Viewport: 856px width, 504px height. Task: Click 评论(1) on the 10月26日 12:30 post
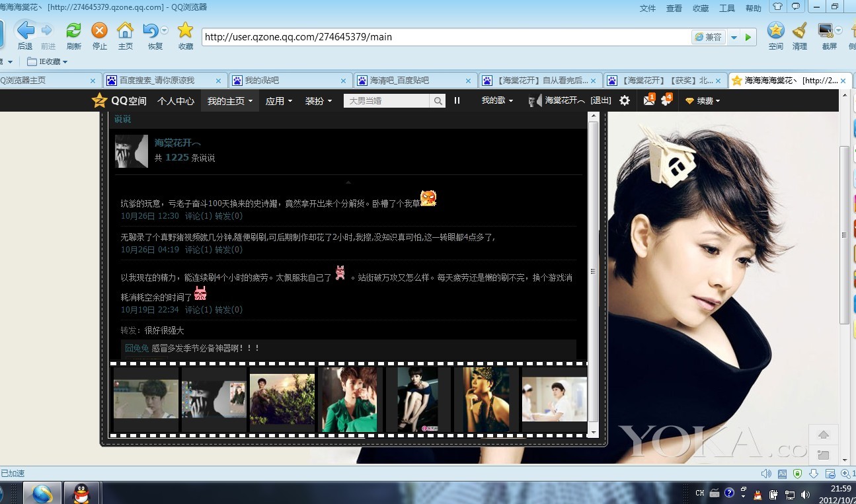198,216
